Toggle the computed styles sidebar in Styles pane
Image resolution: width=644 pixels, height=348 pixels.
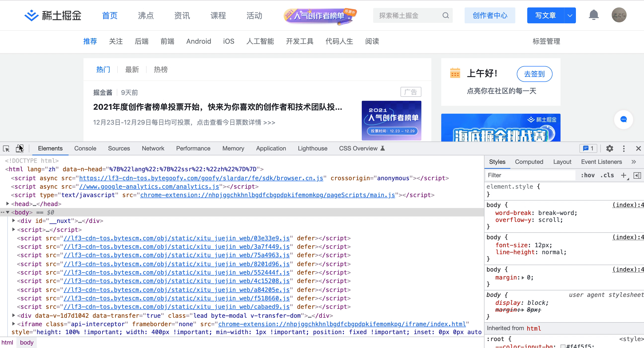click(x=637, y=175)
